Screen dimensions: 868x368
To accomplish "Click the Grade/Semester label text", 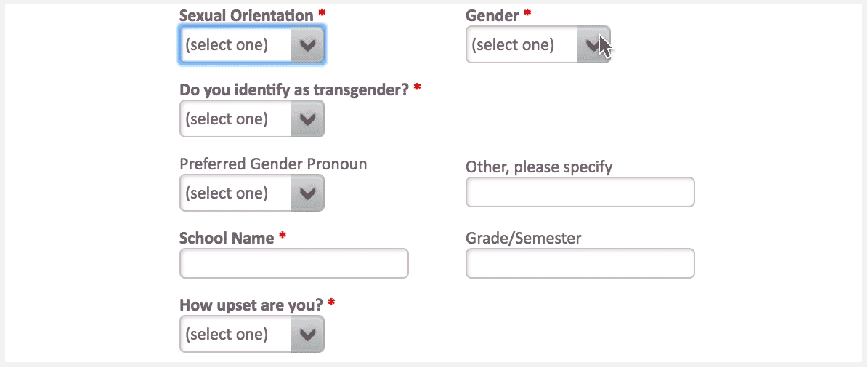I will [x=523, y=238].
